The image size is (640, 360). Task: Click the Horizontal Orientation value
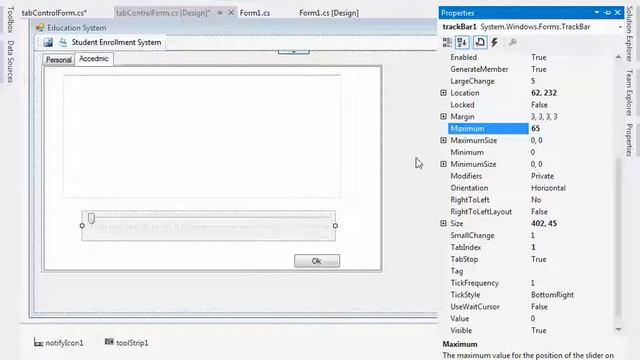coord(548,188)
